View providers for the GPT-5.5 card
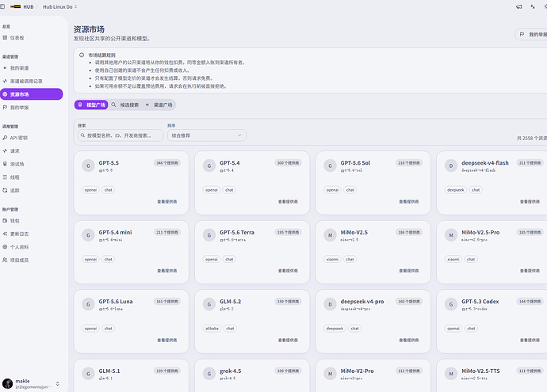 click(x=166, y=201)
